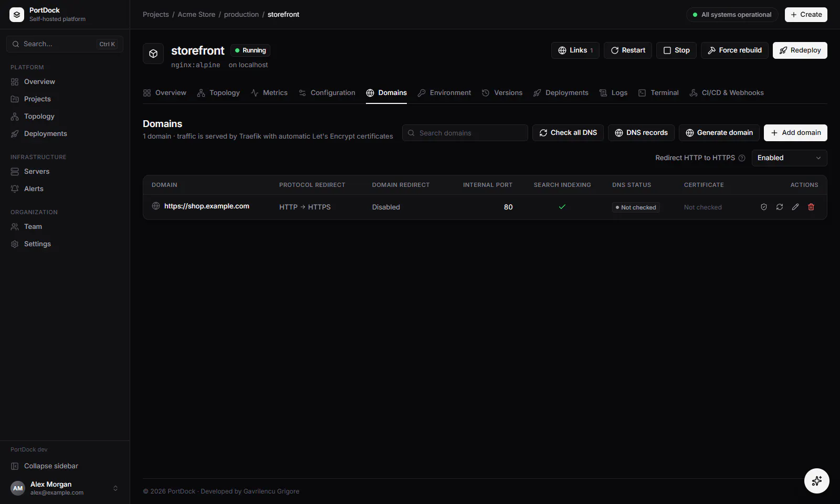Open Servers in the sidebar
Viewport: 840px width, 504px height.
(x=65, y=171)
